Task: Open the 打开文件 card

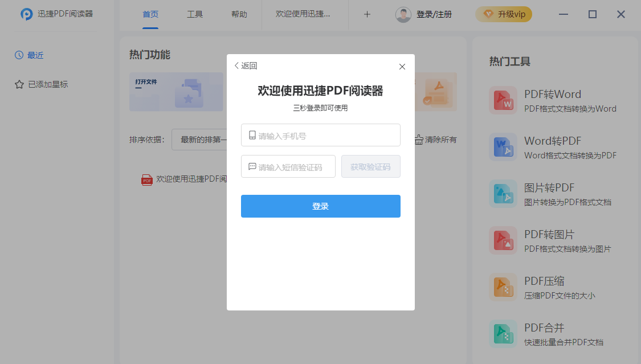Action: pyautogui.click(x=176, y=92)
